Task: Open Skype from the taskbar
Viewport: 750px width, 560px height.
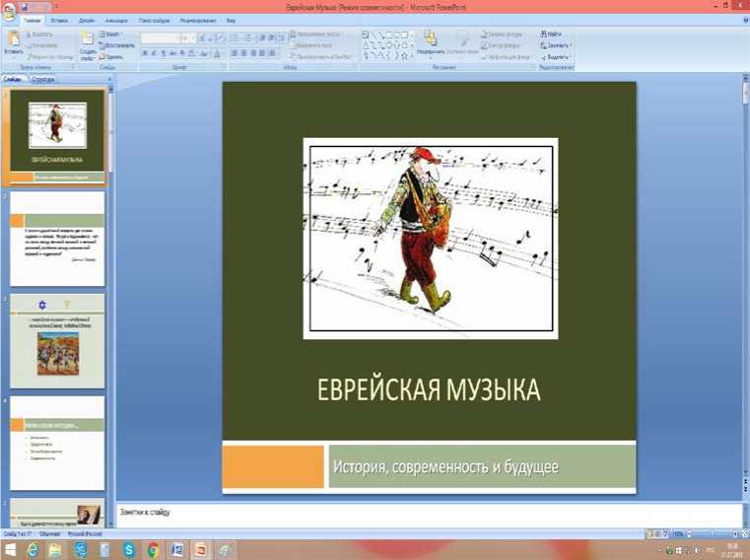Action: click(x=129, y=549)
